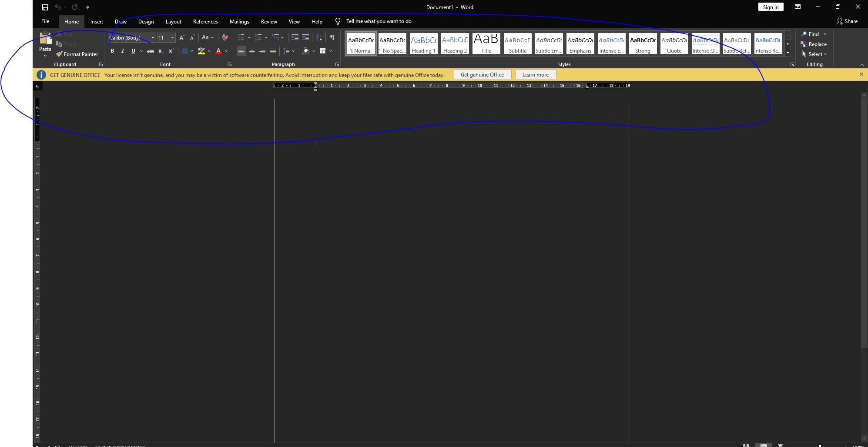Expand the Styles gallery More arrow
The image size is (868, 447).
(788, 52)
